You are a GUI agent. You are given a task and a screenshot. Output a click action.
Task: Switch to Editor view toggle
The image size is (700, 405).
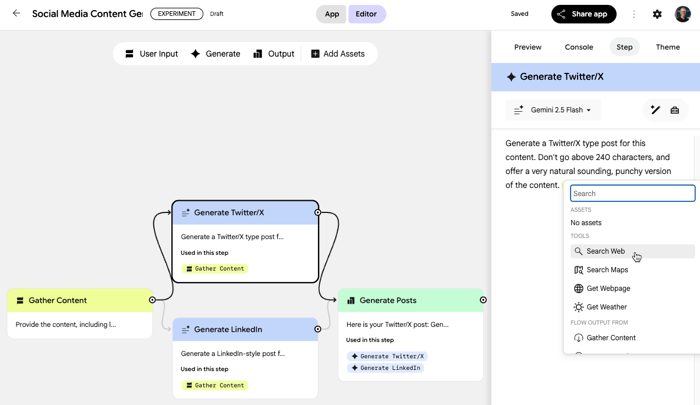point(366,14)
